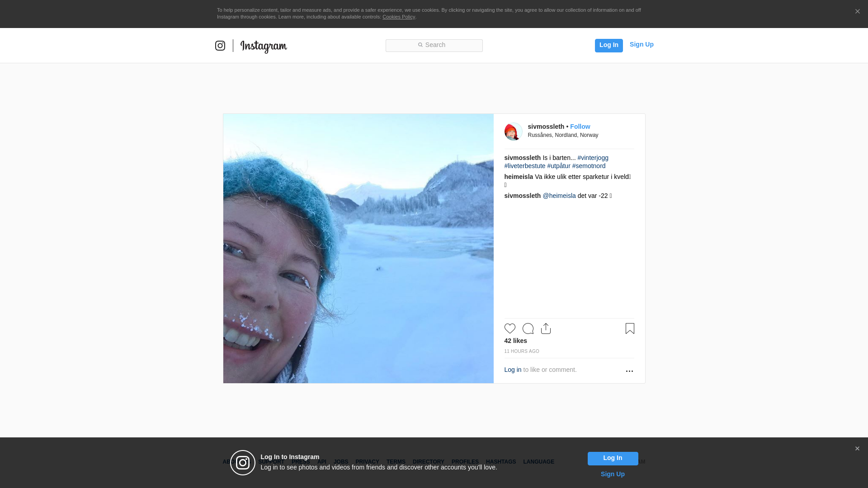The image size is (868, 488).
Task: Click the Instagram wordmark logo
Action: click(x=264, y=47)
